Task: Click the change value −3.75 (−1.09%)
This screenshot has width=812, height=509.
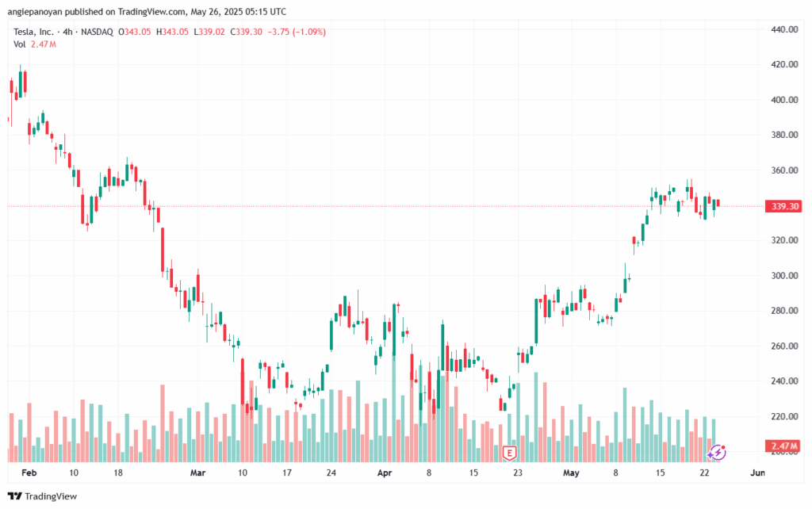Action: pos(297,32)
